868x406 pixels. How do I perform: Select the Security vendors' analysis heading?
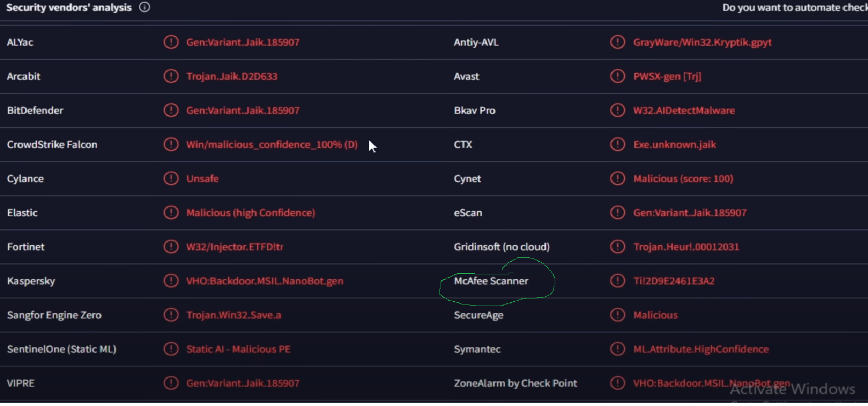[x=69, y=8]
